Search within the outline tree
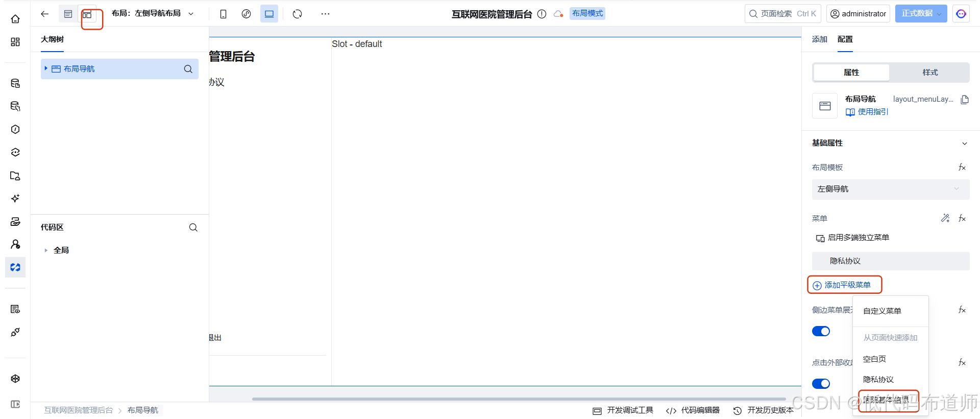Viewport: 980px width, 419px height. click(x=188, y=69)
